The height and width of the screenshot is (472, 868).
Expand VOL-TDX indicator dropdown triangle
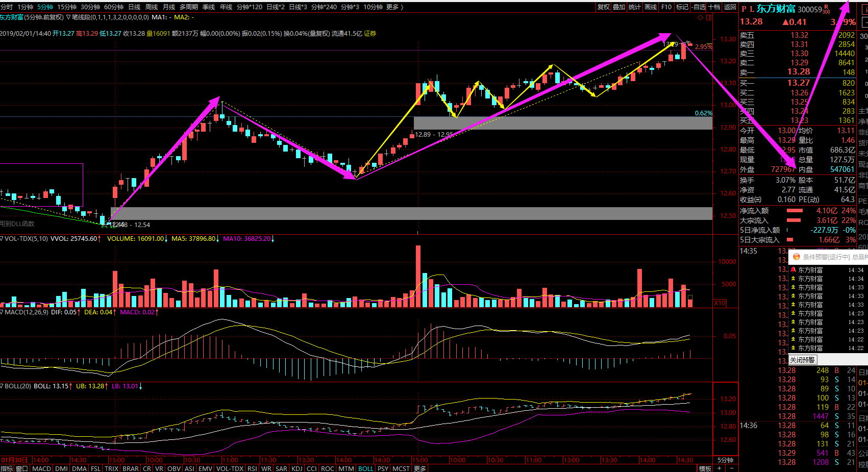2,238
